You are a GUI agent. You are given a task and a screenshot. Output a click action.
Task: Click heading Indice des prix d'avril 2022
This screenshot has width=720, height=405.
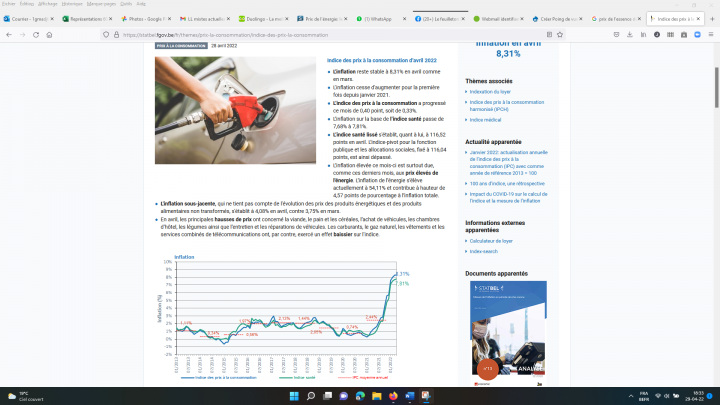tap(382, 61)
